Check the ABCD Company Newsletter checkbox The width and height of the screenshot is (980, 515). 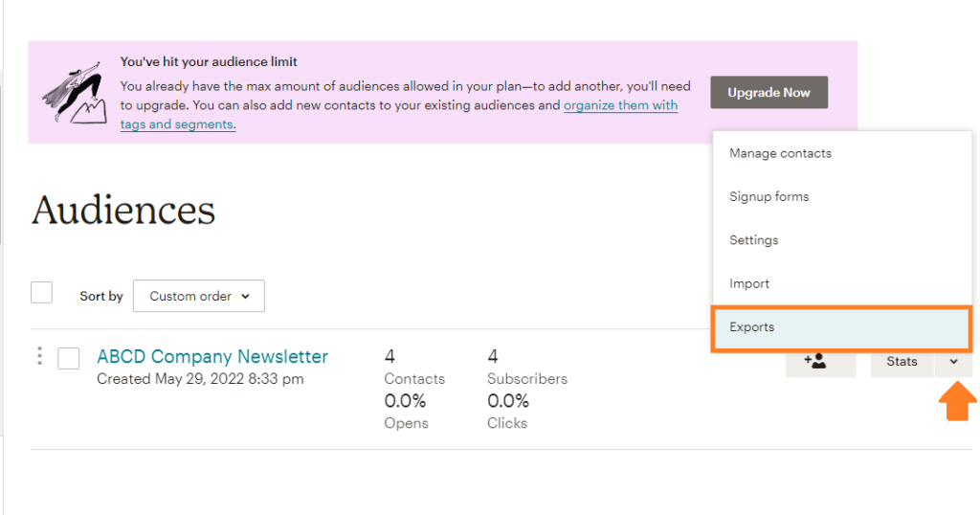click(69, 358)
